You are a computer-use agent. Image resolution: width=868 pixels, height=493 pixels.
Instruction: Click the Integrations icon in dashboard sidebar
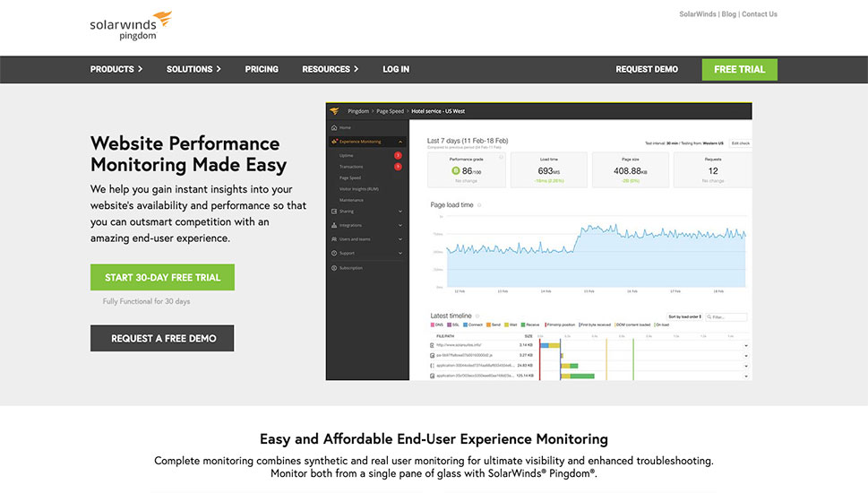(334, 226)
